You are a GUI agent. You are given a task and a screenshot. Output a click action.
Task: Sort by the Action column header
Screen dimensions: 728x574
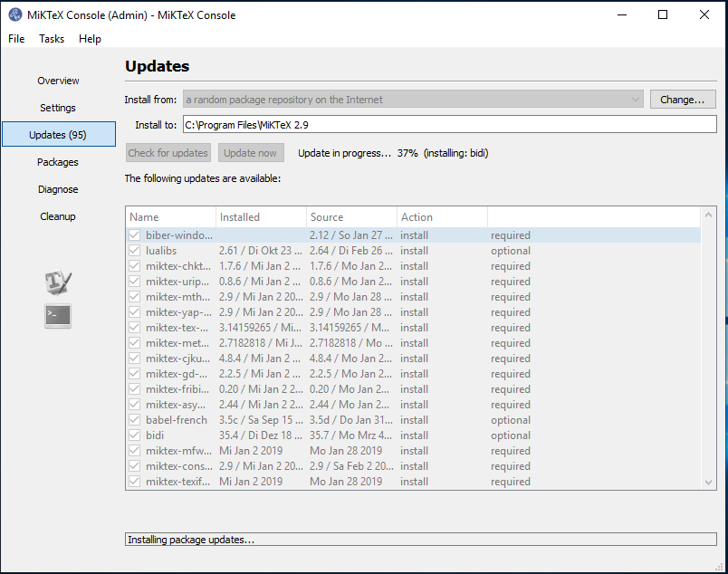tap(442, 217)
